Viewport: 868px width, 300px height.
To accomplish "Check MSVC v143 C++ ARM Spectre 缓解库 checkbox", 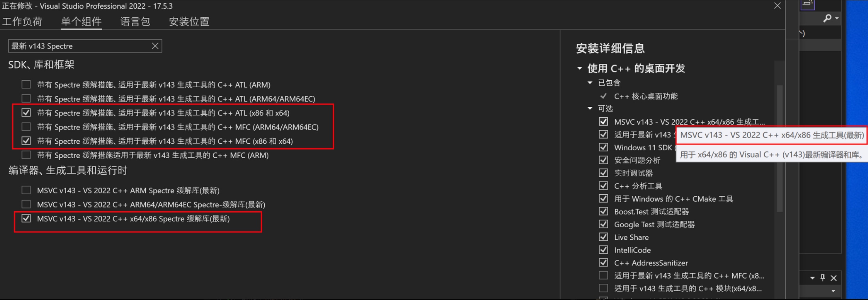I will coord(26,190).
